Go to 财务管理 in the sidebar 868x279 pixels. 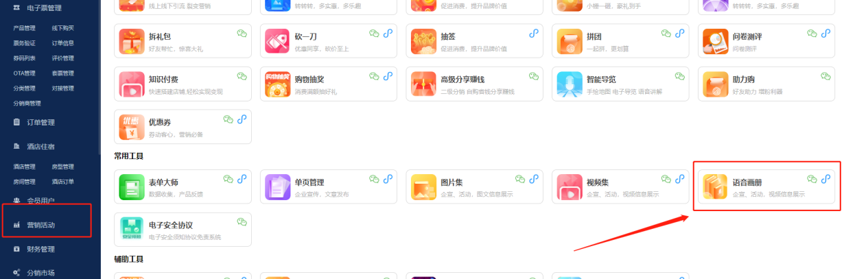pos(40,249)
